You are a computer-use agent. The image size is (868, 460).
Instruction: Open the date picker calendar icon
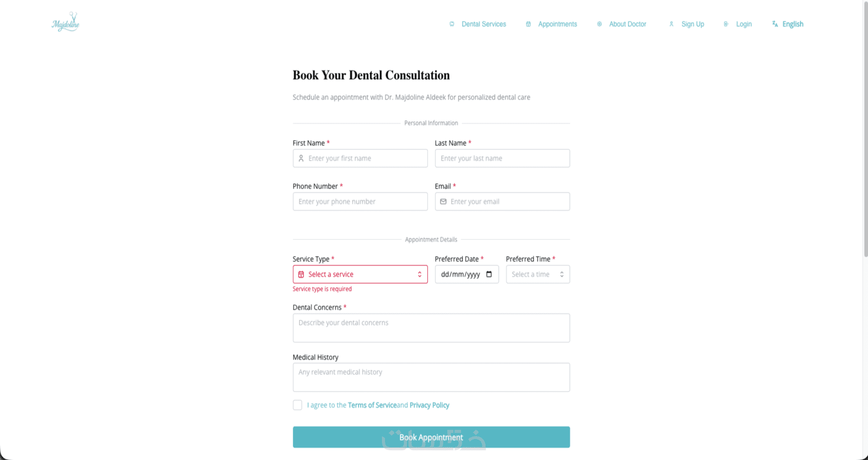[x=489, y=274]
